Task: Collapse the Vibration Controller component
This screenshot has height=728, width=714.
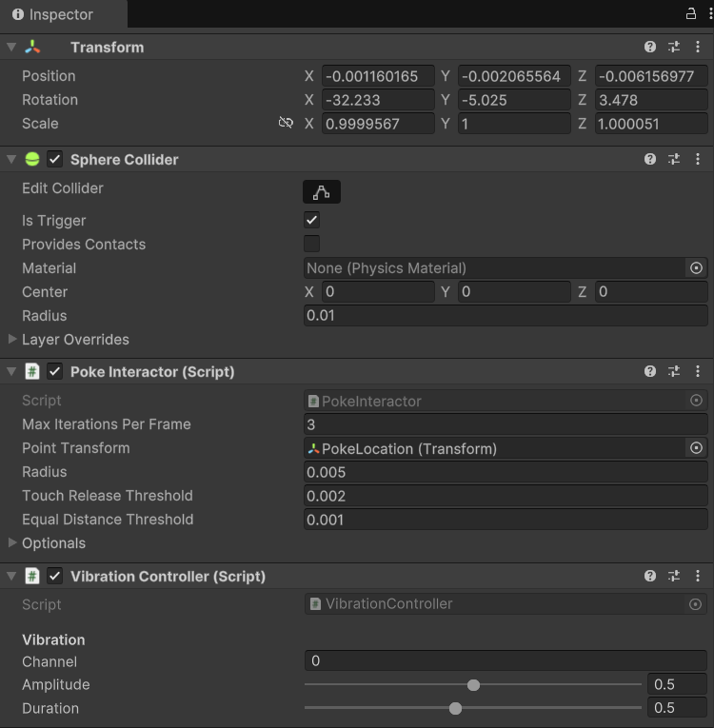Action: click(11, 576)
